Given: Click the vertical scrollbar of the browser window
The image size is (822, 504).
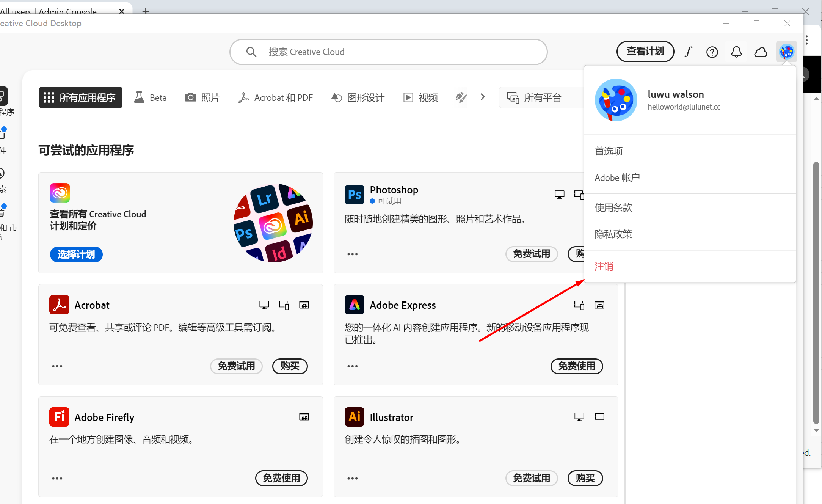Looking at the screenshot, I should pyautogui.click(x=816, y=292).
